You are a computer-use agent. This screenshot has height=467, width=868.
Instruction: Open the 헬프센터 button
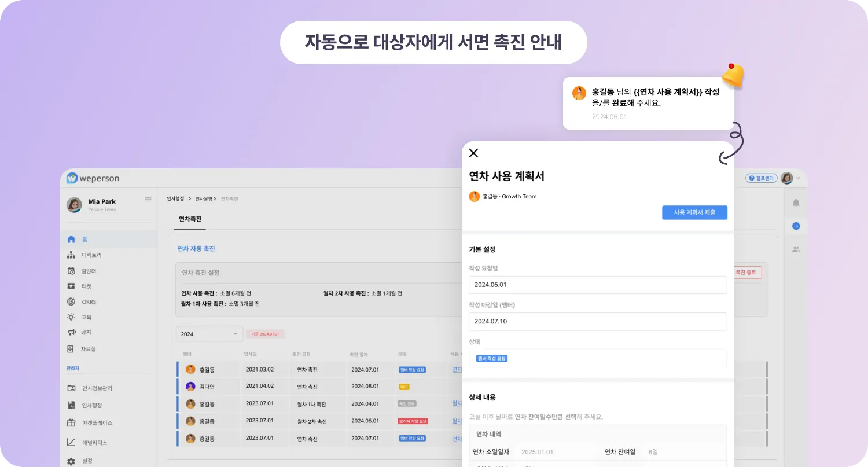pos(761,178)
